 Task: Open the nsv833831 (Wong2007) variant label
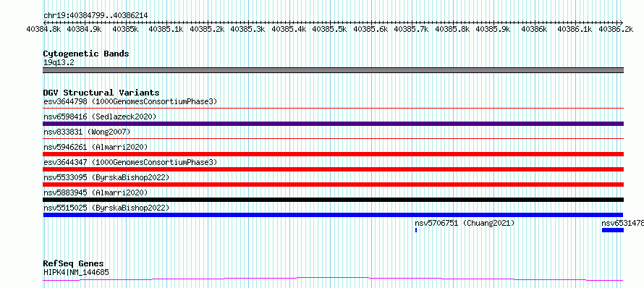coord(87,132)
